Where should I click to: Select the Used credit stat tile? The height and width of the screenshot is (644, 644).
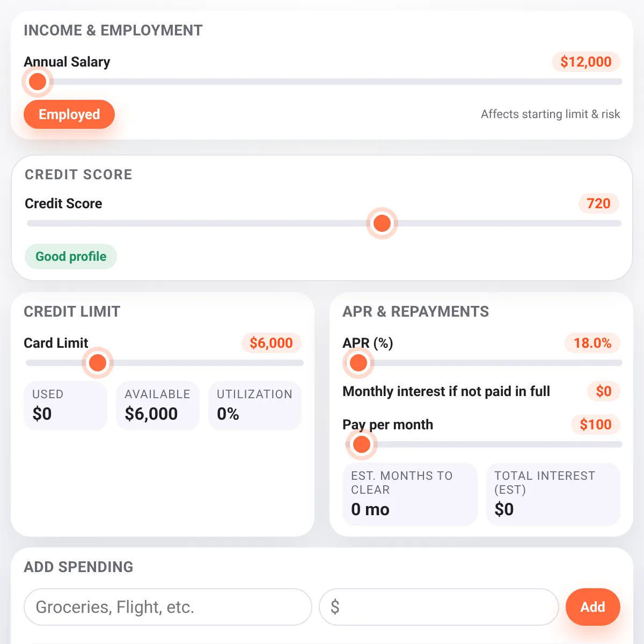pyautogui.click(x=65, y=406)
